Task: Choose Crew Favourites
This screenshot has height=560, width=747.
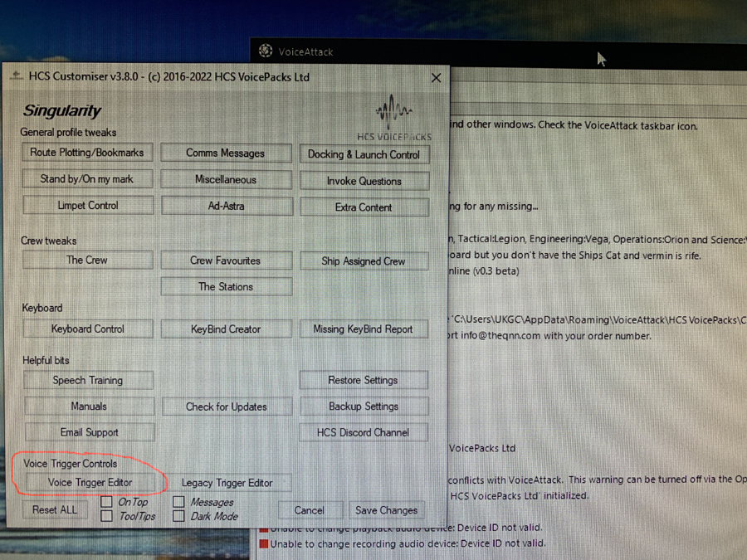Action: pyautogui.click(x=227, y=261)
